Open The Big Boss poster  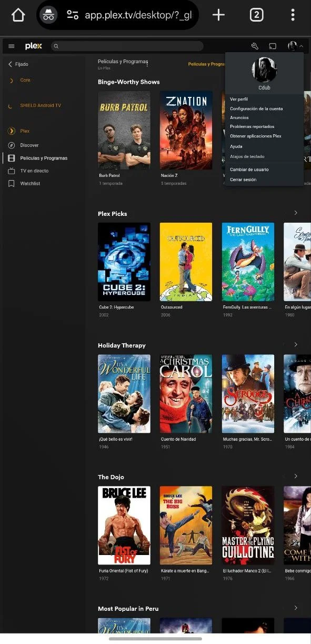[x=186, y=525]
